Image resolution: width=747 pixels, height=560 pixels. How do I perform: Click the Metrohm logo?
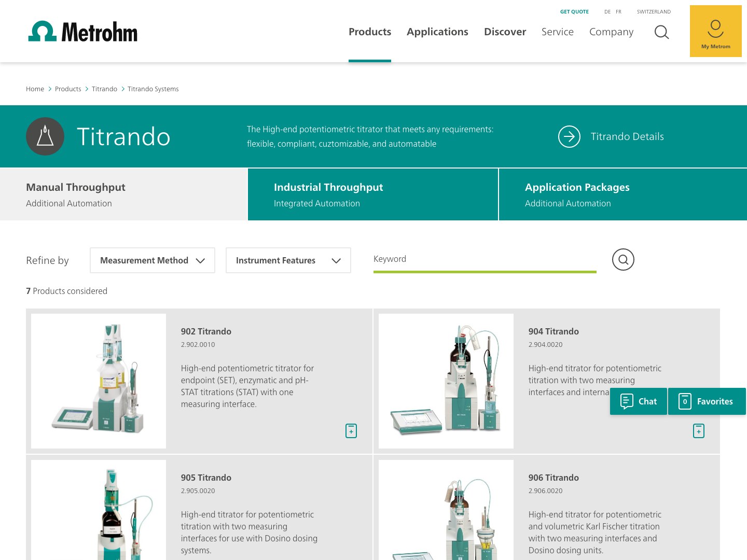pyautogui.click(x=83, y=32)
